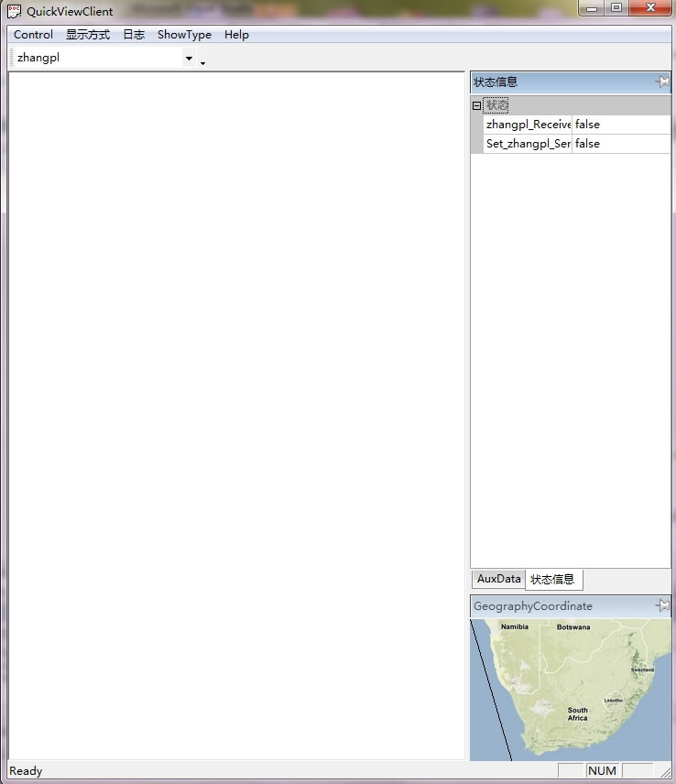
Task: Click the Lesotho label on the map
Action: pyautogui.click(x=613, y=701)
